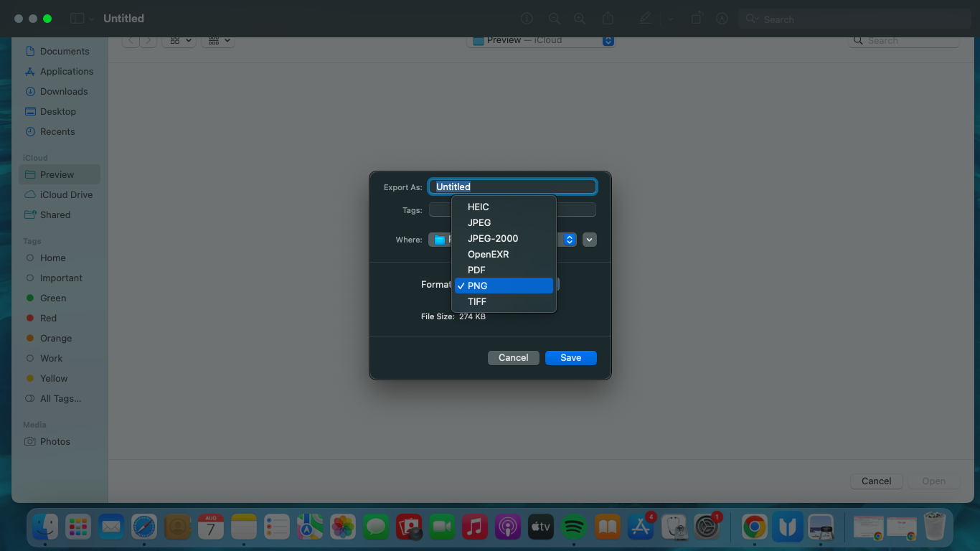
Task: Click the Save button
Action: [571, 357]
